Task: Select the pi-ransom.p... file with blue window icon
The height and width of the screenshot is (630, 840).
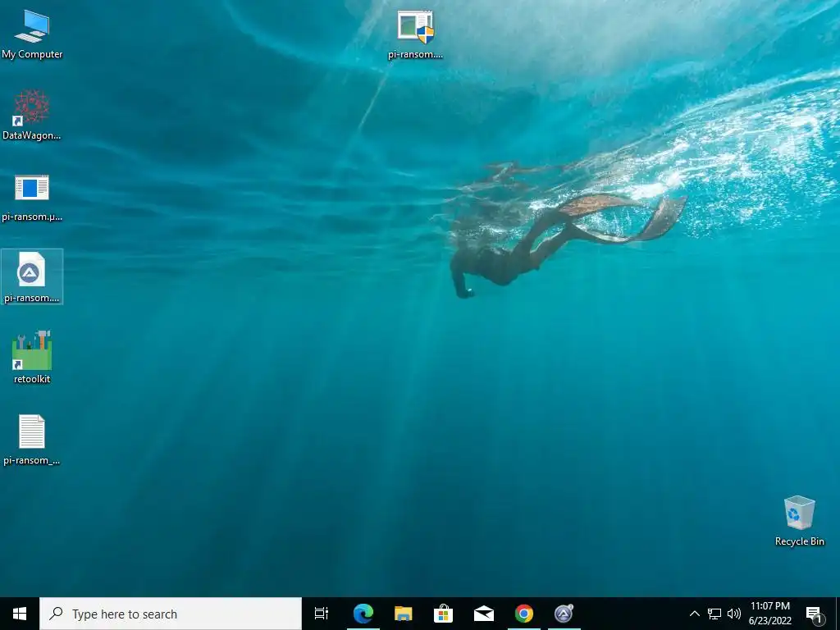Action: (32, 196)
